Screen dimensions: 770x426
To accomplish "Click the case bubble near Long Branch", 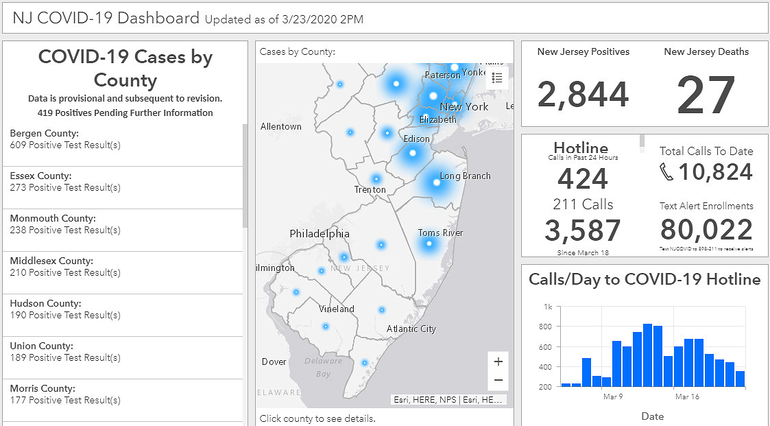I will coord(435,182).
